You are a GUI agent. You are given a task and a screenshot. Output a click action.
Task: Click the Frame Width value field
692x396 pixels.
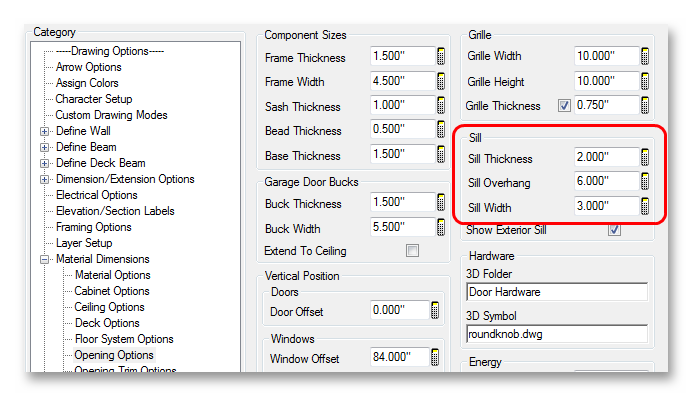[402, 81]
